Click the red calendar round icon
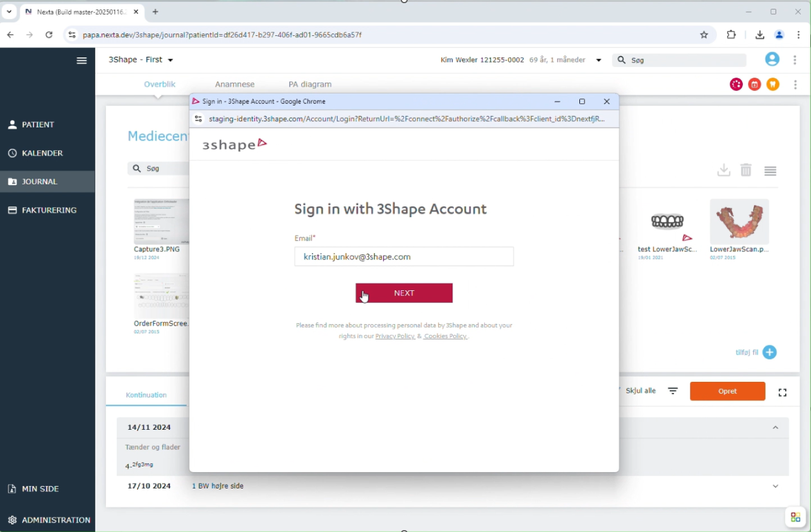Viewport: 811px width, 532px height. (755, 85)
